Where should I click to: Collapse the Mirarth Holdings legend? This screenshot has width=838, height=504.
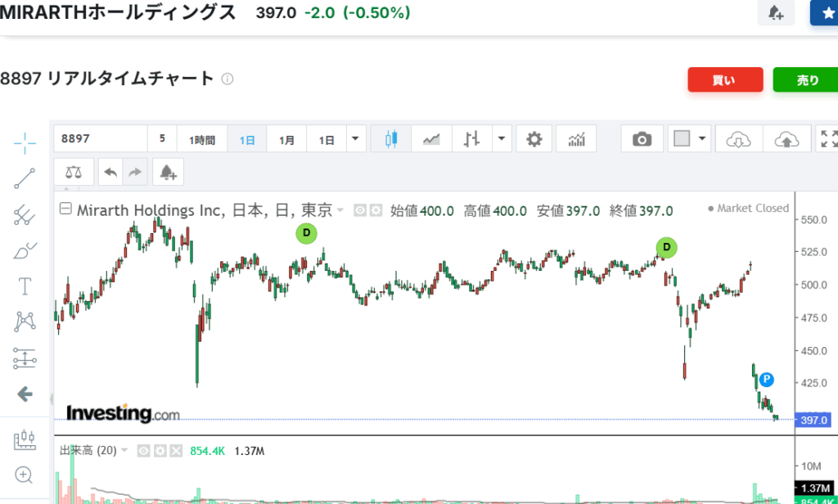click(x=65, y=209)
